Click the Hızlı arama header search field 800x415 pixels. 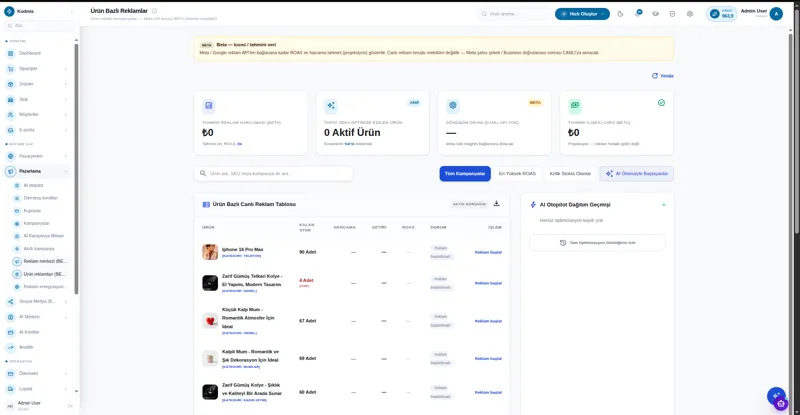514,14
